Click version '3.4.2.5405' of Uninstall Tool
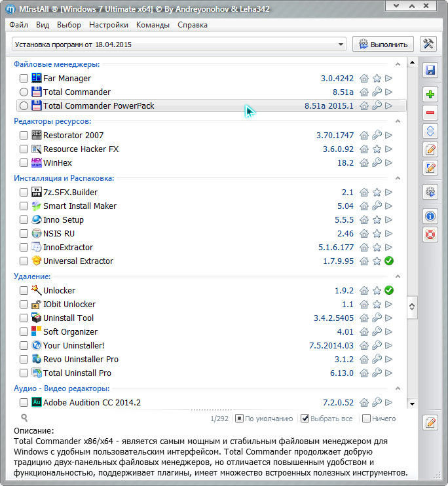The image size is (448, 486). click(333, 318)
